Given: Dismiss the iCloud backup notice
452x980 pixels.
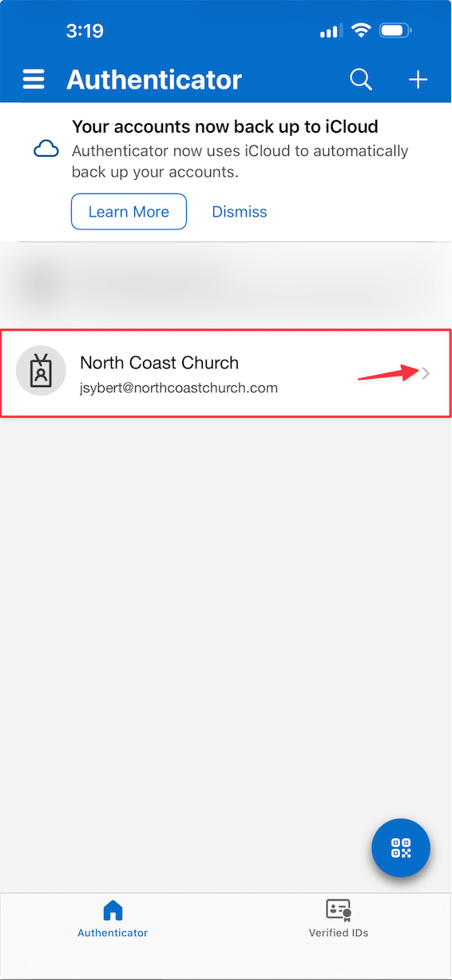Looking at the screenshot, I should tap(240, 212).
